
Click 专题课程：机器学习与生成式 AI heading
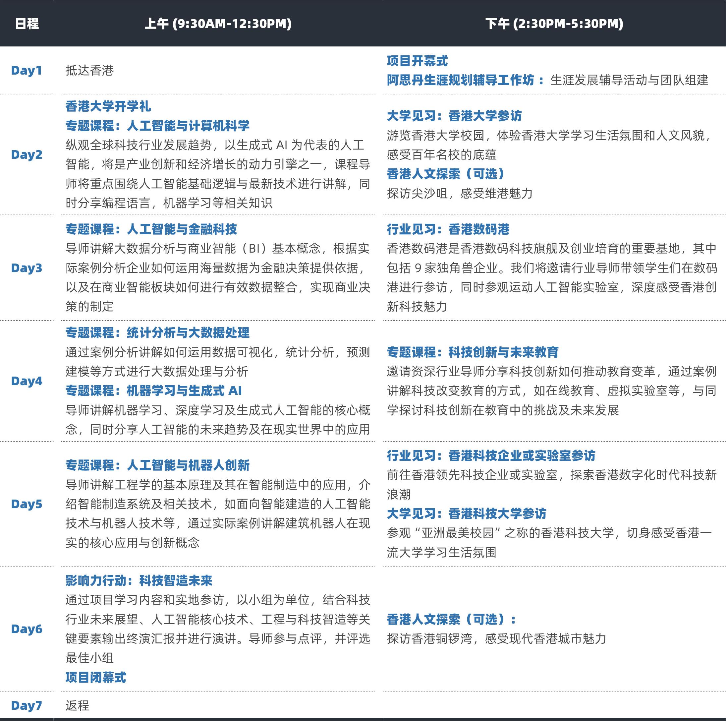pyautogui.click(x=154, y=391)
